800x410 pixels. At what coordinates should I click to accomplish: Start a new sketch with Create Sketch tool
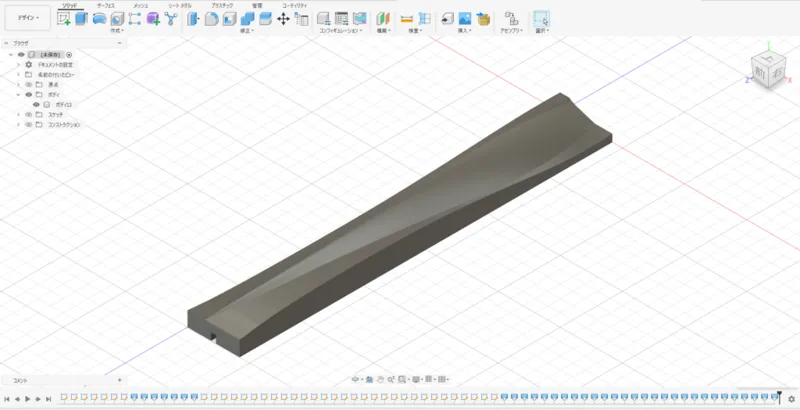64,19
